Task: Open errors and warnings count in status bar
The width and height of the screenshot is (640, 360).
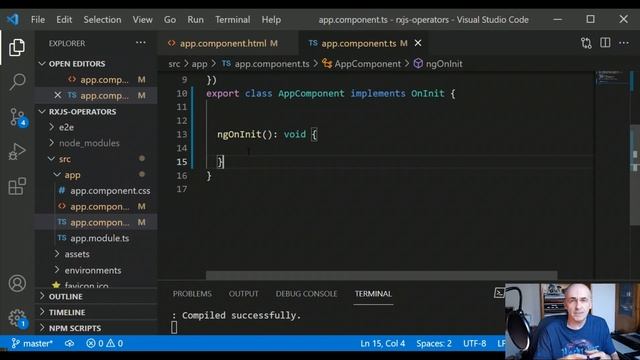Action: pyautogui.click(x=104, y=343)
